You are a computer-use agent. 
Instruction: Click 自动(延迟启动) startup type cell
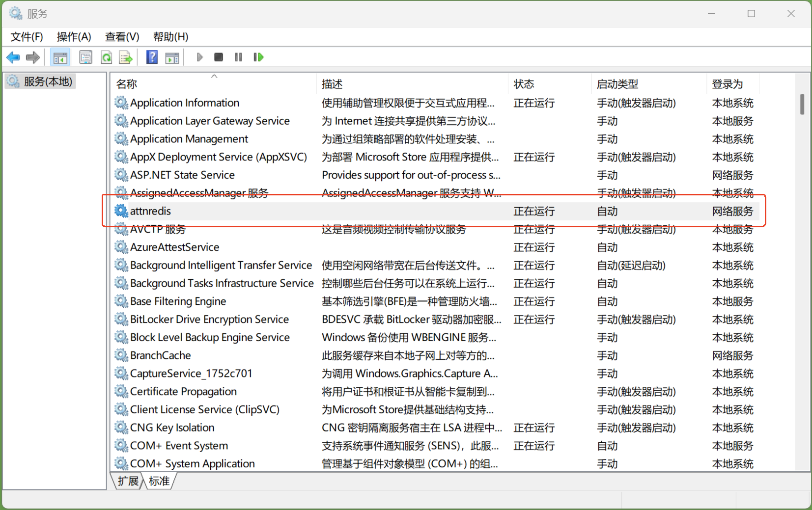coord(631,266)
